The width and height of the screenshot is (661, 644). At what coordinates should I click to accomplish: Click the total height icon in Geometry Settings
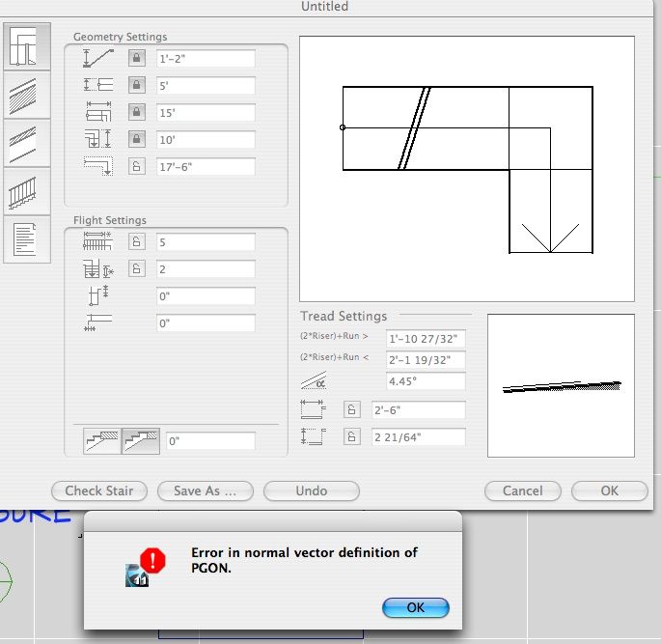point(98,58)
